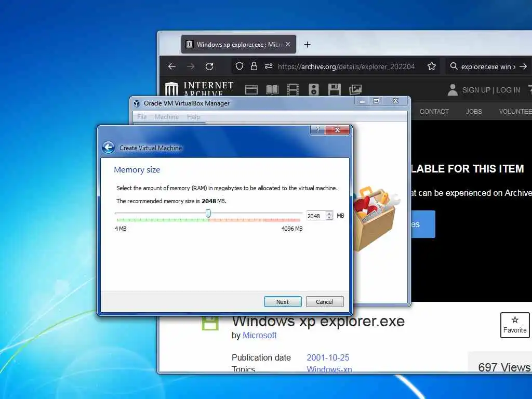532x399 pixels.
Task: Bookmark this page with the star icon
Action: (432, 66)
